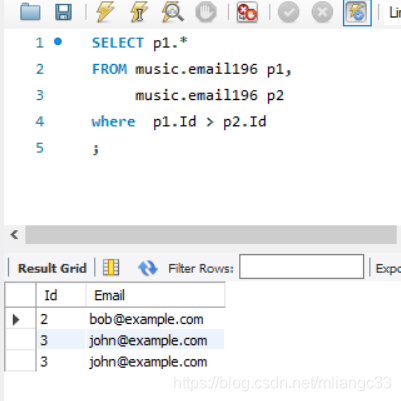Sort by the Id column header
401x401 pixels.
(61, 295)
